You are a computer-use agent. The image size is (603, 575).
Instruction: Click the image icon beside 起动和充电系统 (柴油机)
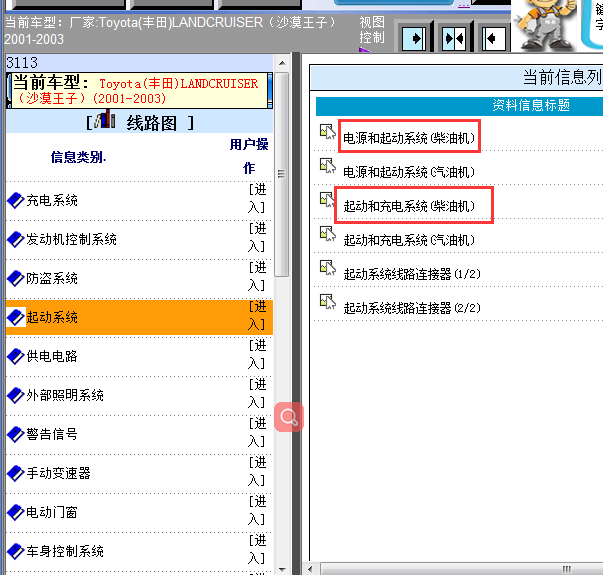point(328,200)
